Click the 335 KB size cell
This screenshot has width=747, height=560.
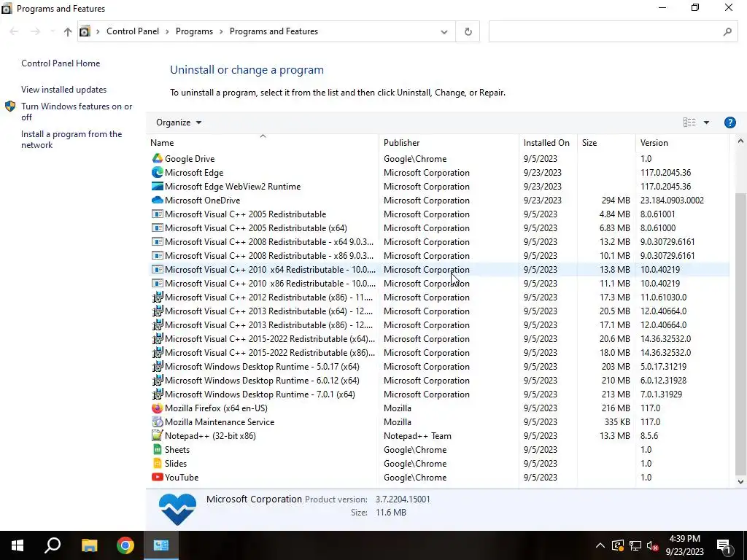617,422
